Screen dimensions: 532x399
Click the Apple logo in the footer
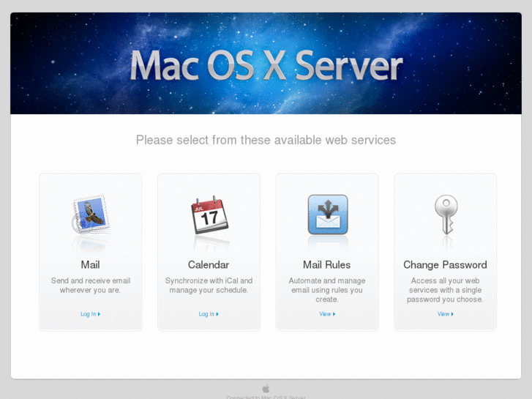266,389
